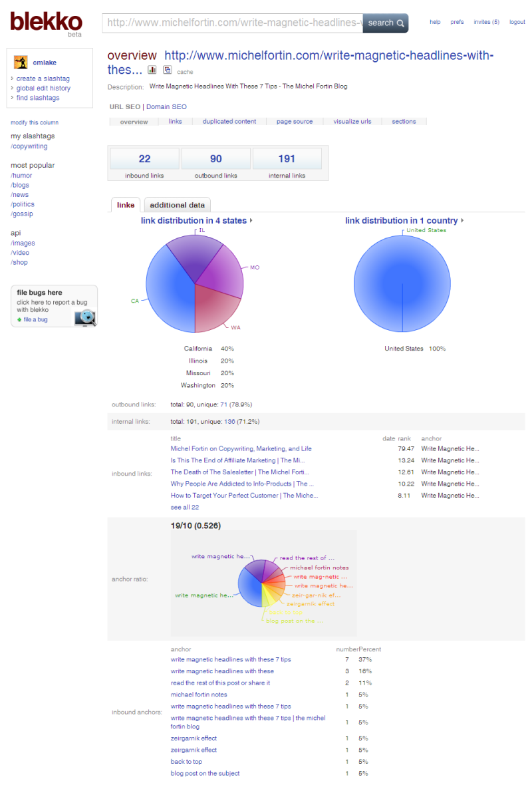Click see all 22 inbound links
Screen dimensions: 532x799
coord(185,507)
